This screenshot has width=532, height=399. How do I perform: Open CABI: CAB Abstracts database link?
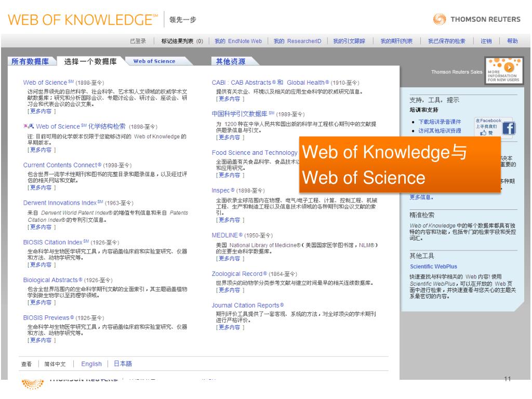[270, 83]
